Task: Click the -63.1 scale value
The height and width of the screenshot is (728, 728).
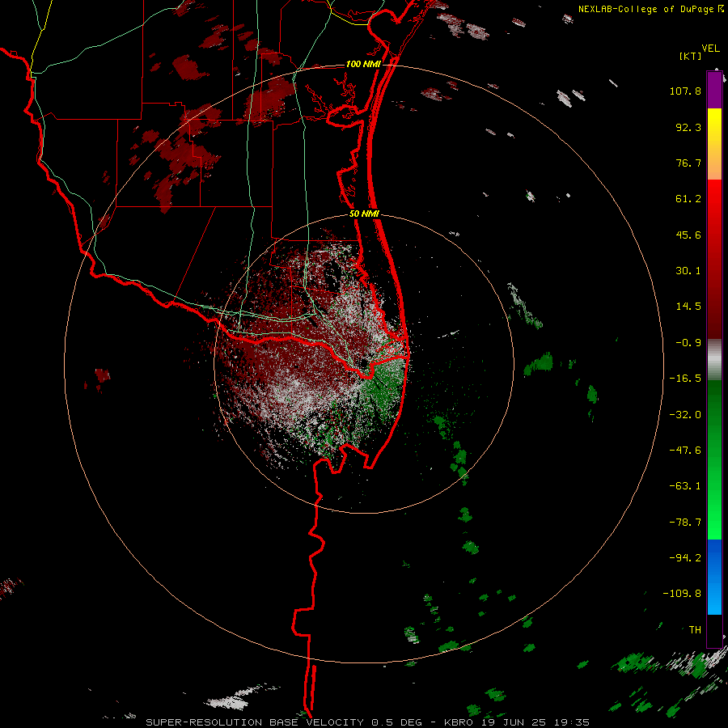Action: pyautogui.click(x=685, y=486)
